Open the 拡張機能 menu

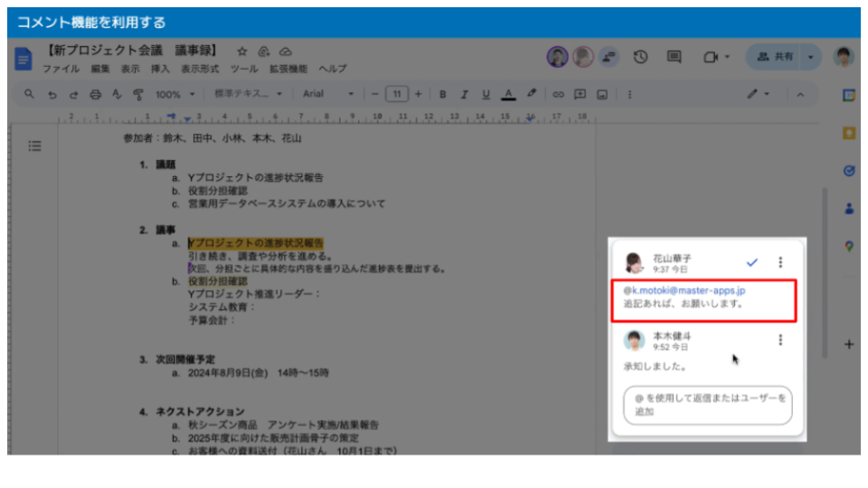tap(288, 70)
